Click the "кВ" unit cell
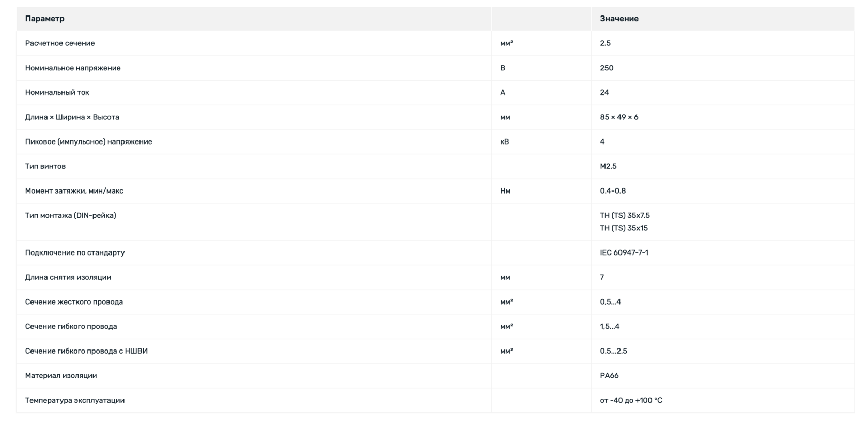The width and height of the screenshot is (868, 429). [x=505, y=142]
